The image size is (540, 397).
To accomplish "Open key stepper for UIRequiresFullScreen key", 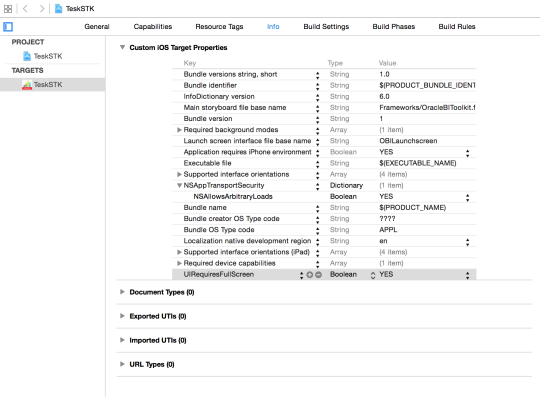I will (x=301, y=275).
